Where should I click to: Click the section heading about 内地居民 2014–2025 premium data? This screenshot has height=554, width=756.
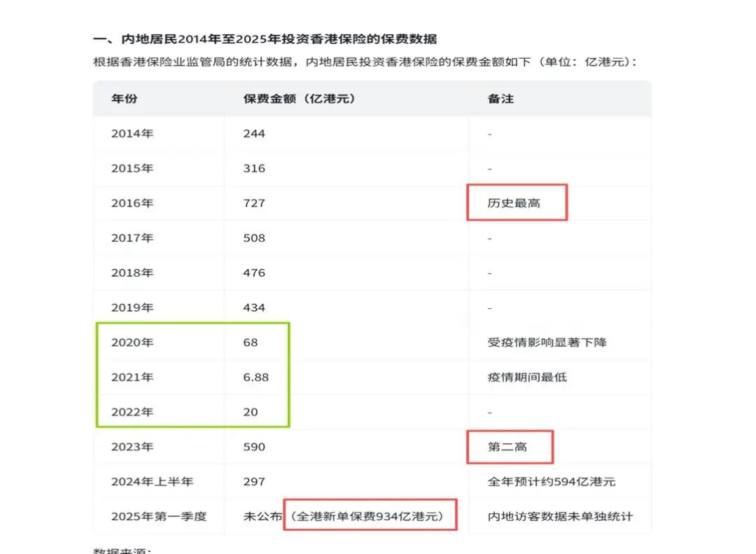(x=265, y=39)
